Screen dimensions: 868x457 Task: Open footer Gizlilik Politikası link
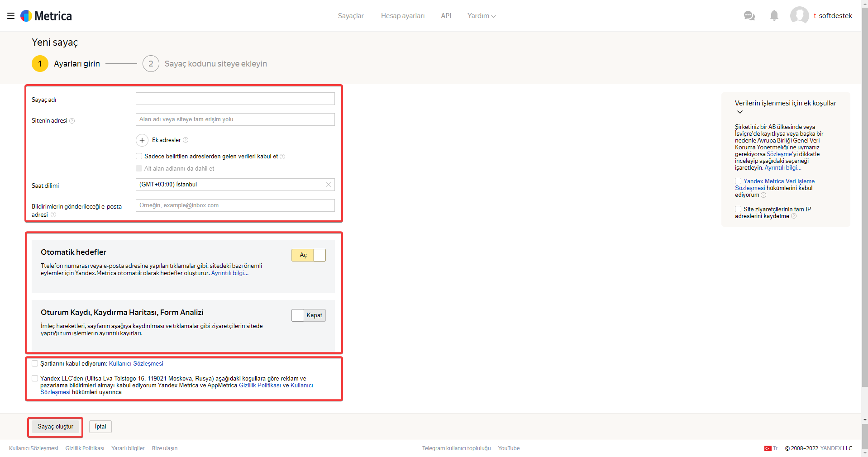tap(85, 448)
